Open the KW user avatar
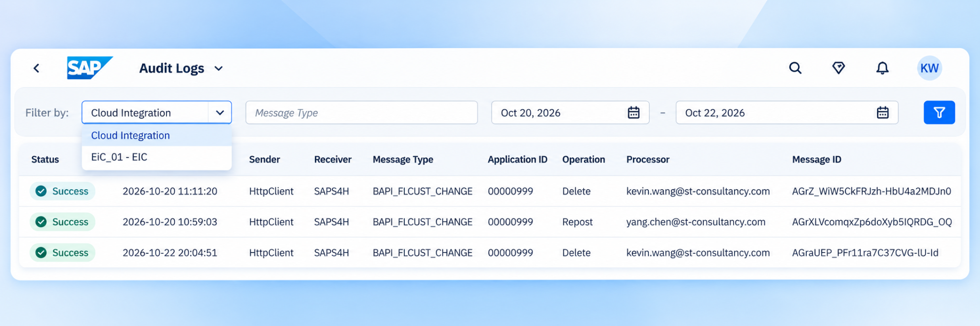 pyautogui.click(x=929, y=68)
